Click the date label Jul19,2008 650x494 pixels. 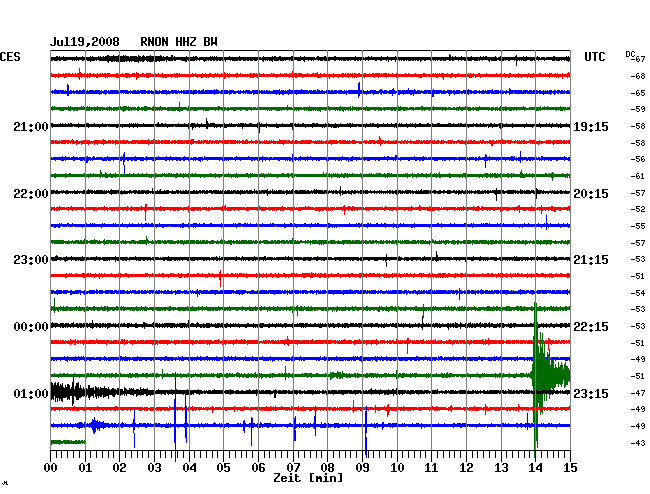[85, 42]
